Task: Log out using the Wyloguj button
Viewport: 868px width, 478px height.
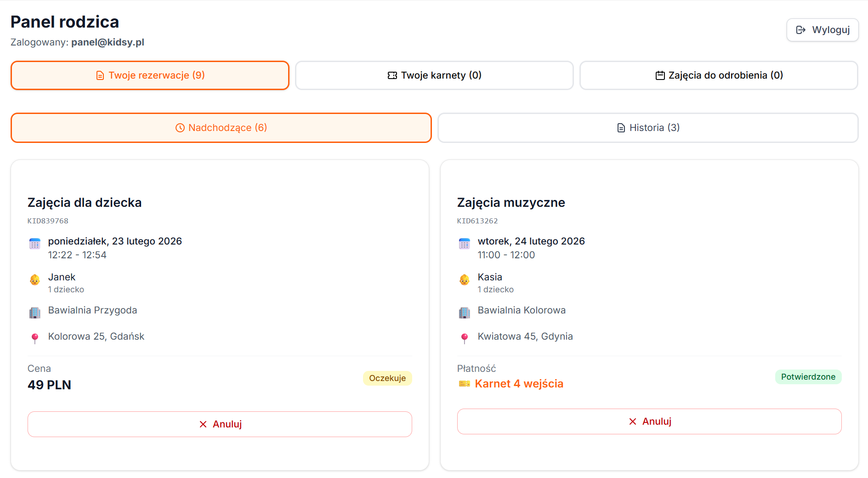Action: tap(823, 30)
